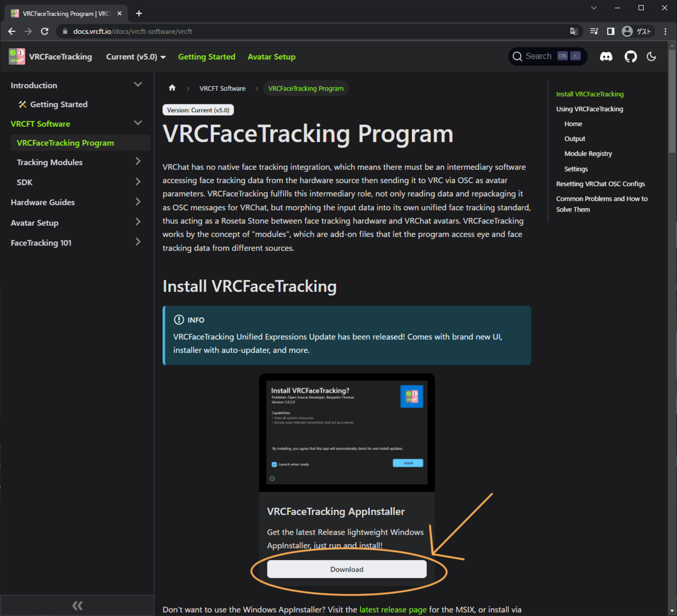Toggle dark mode moon icon
Image resolution: width=677 pixels, height=616 pixels.
pos(652,56)
